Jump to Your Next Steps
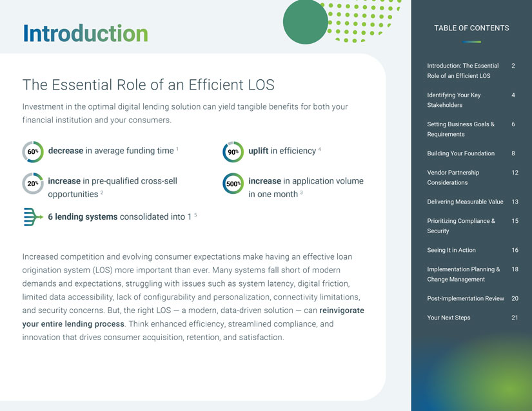Viewport: 532px width, 411px height. click(448, 318)
